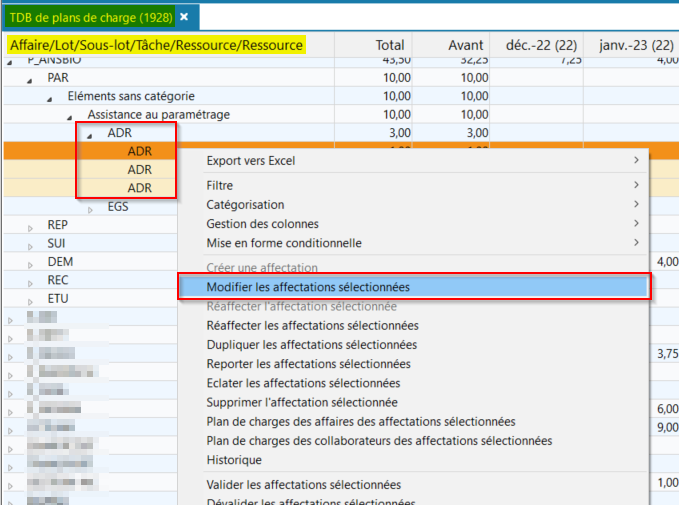The width and height of the screenshot is (679, 505).
Task: Select the DEM row
Action: click(60, 262)
